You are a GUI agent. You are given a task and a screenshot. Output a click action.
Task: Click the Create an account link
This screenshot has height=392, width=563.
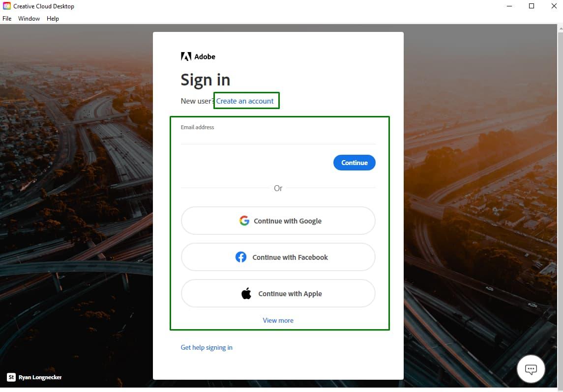245,101
